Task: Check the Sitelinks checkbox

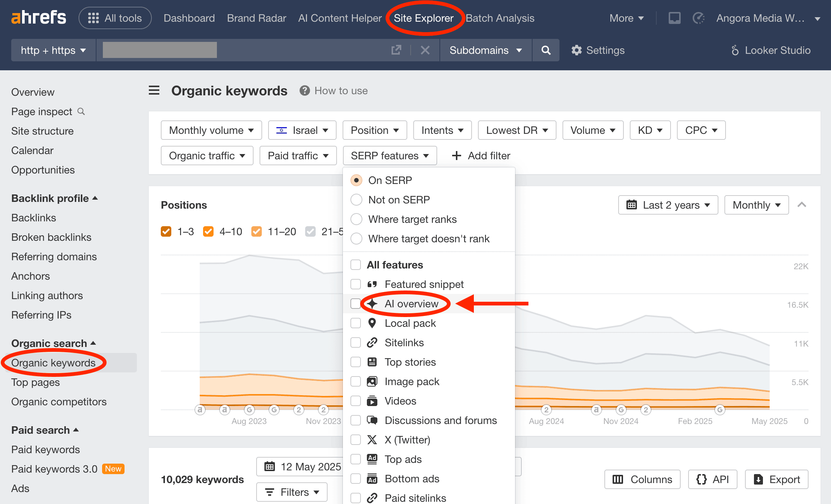Action: (356, 342)
